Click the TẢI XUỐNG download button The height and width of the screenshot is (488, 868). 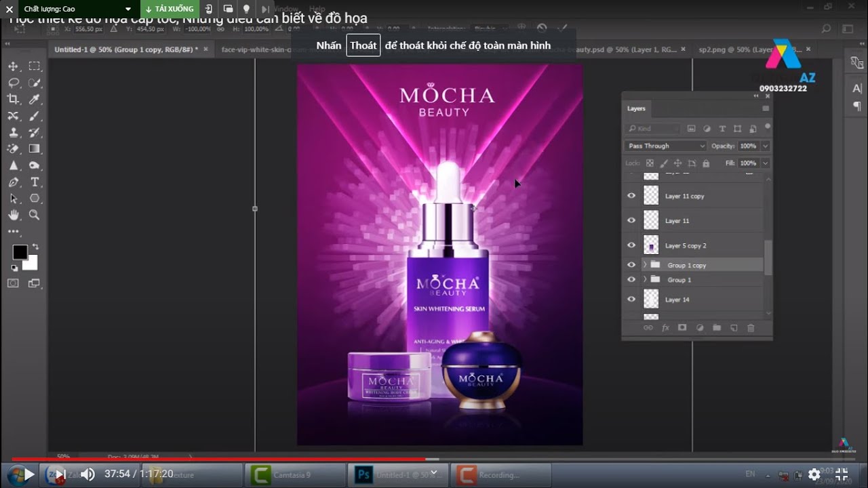click(170, 9)
